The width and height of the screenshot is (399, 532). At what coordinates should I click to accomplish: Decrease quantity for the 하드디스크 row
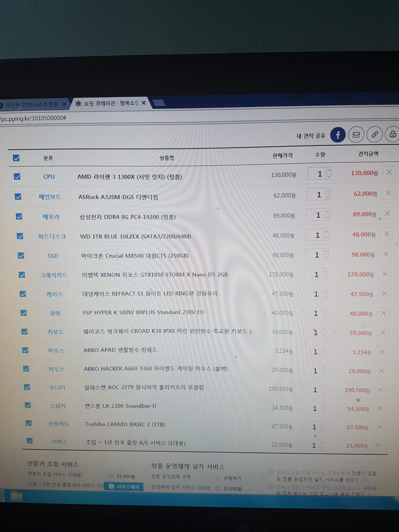pyautogui.click(x=326, y=237)
